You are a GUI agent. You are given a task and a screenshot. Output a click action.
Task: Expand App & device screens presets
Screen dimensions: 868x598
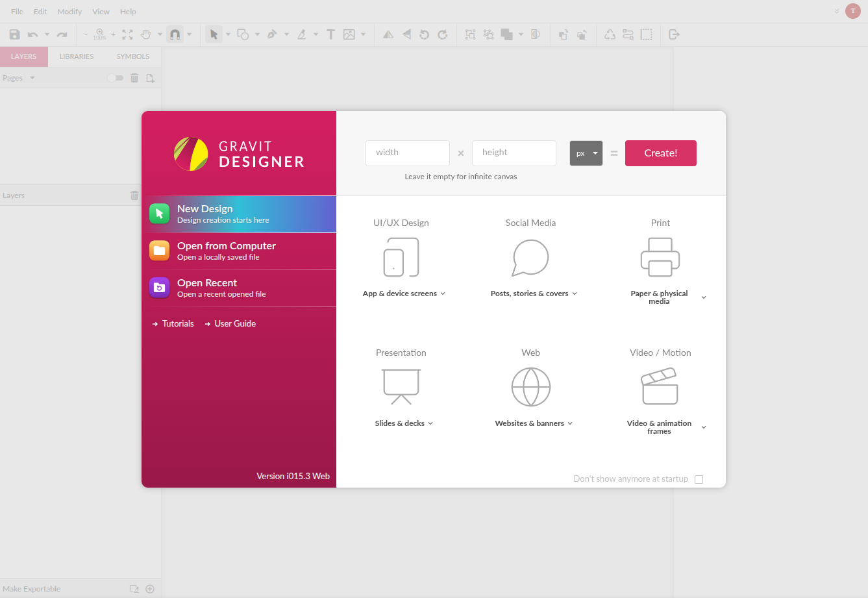click(x=443, y=293)
